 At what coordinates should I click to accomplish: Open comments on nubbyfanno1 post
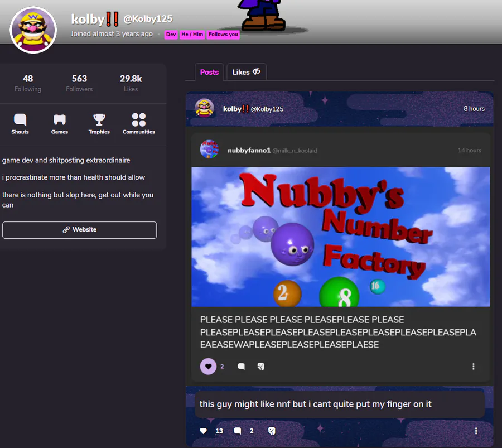click(x=242, y=367)
